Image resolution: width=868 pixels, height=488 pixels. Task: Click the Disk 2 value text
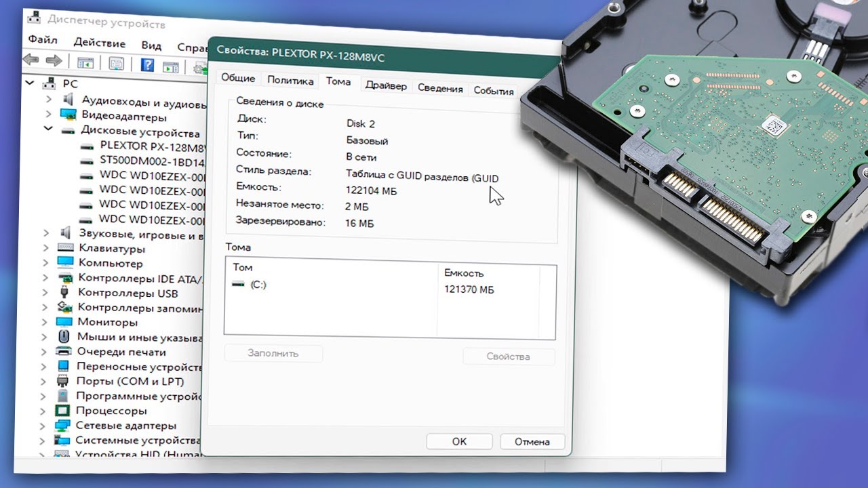(x=361, y=123)
